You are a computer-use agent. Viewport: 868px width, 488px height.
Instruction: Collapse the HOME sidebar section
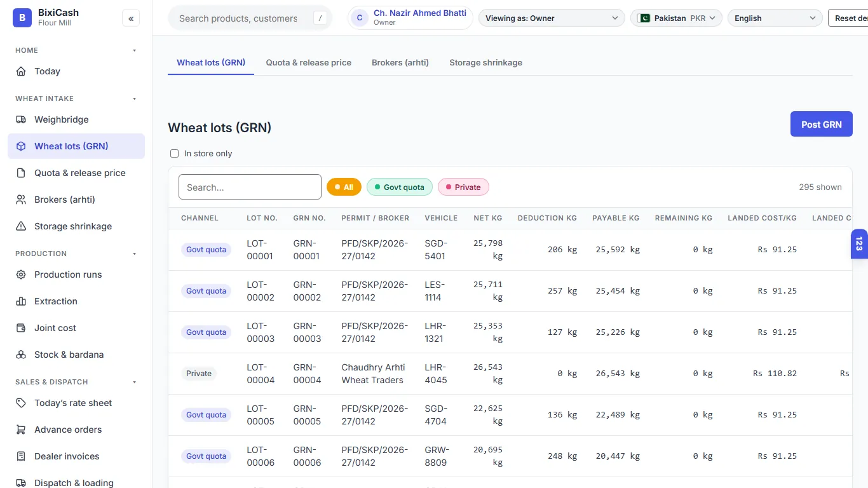click(x=134, y=50)
